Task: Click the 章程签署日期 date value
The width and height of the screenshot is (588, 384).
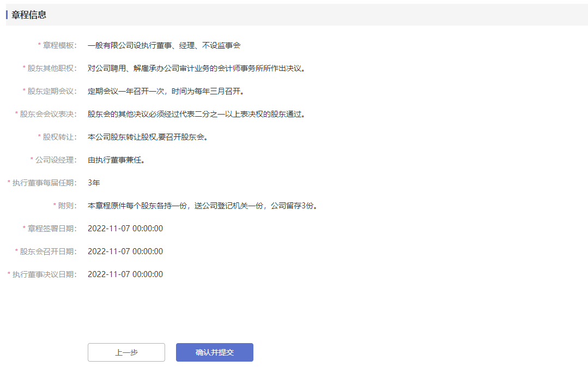Action: pos(125,229)
